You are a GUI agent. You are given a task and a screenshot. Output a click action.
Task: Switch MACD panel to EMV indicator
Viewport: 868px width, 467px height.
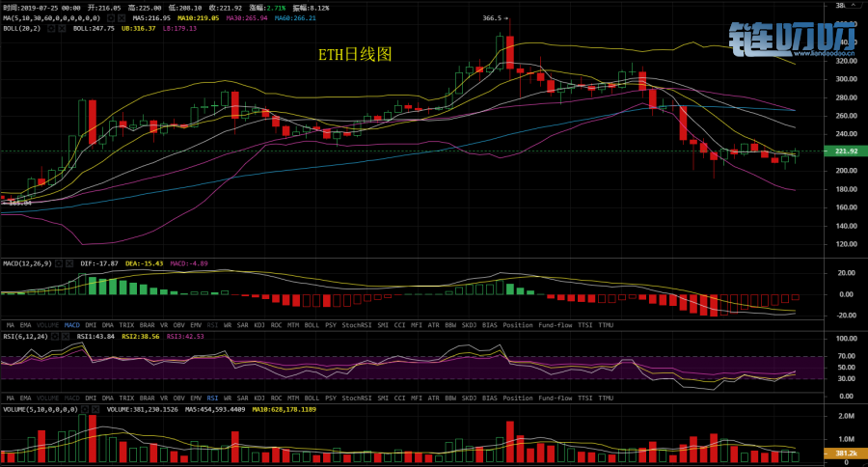[196, 325]
